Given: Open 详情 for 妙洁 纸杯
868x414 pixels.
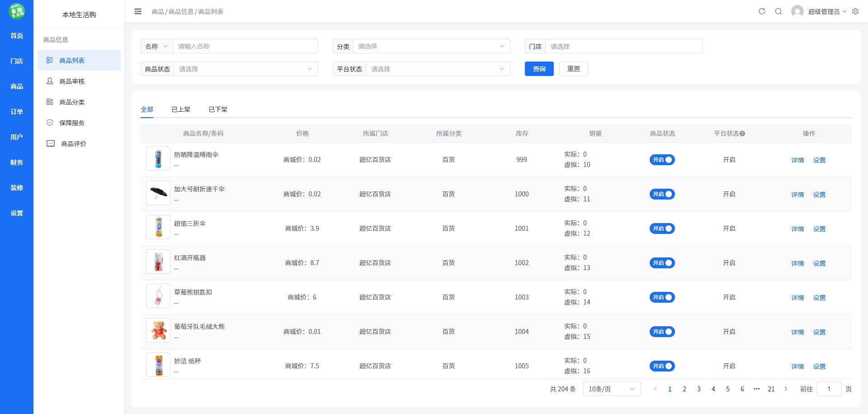Looking at the screenshot, I should [797, 366].
